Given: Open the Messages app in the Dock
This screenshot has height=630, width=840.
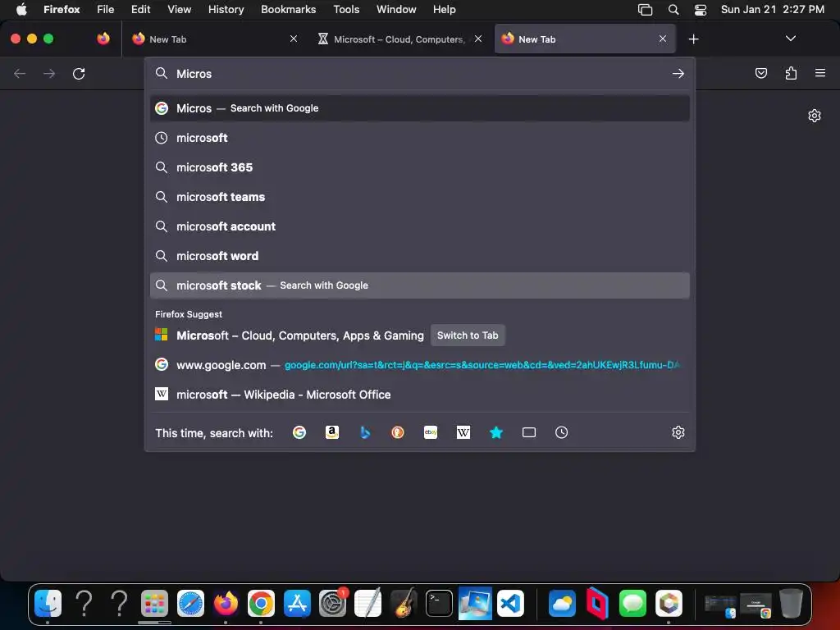Looking at the screenshot, I should click(x=632, y=604).
